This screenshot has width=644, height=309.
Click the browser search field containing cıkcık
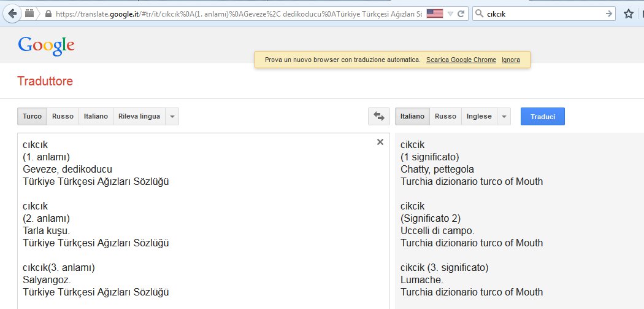(544, 14)
